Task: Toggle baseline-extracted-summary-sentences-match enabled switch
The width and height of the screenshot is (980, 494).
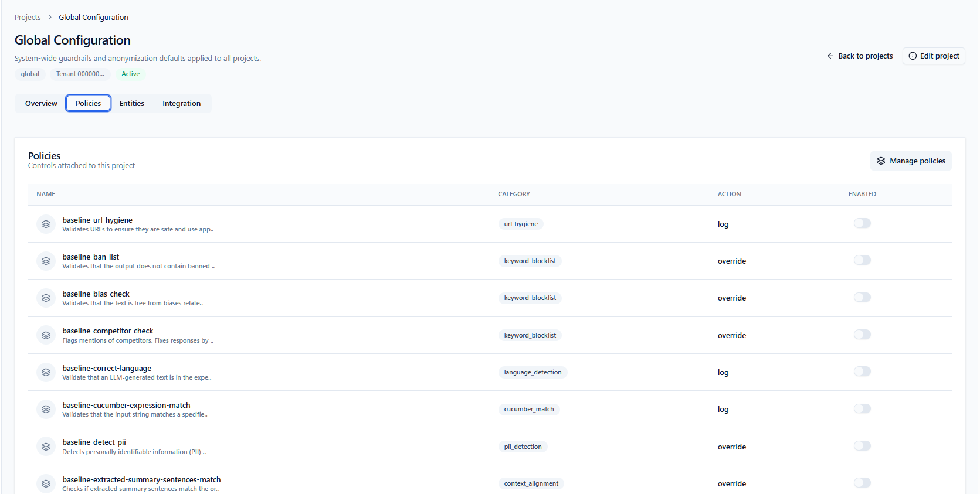Action: pyautogui.click(x=862, y=483)
